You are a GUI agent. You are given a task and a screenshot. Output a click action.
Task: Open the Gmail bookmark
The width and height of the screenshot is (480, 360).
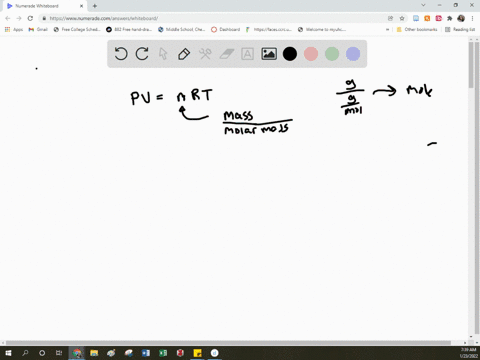tap(38, 29)
